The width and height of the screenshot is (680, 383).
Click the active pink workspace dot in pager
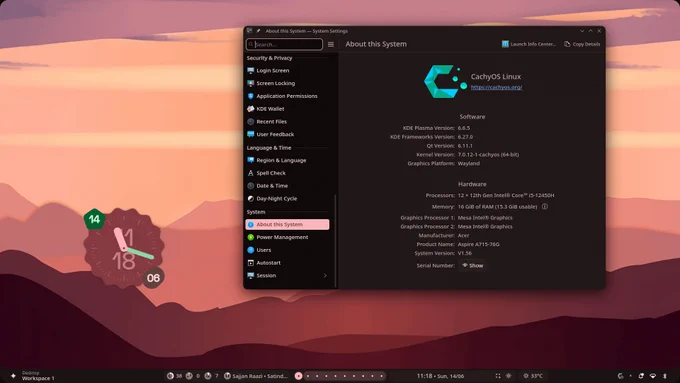point(298,376)
